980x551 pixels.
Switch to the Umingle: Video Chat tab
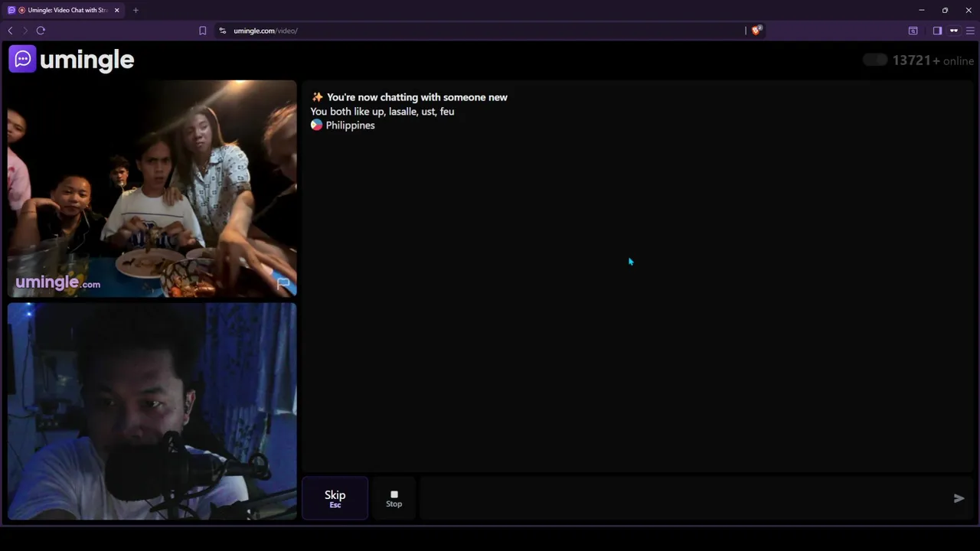(63, 10)
